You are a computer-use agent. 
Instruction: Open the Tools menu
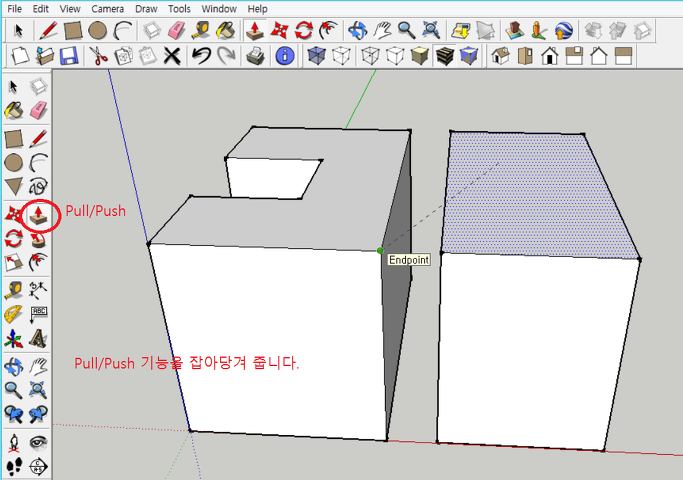[x=179, y=9]
